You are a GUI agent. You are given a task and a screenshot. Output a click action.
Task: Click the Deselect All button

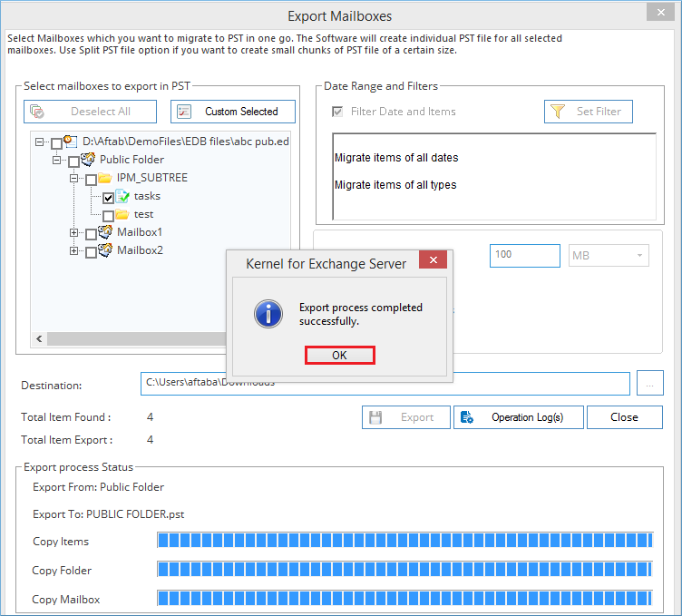(90, 112)
